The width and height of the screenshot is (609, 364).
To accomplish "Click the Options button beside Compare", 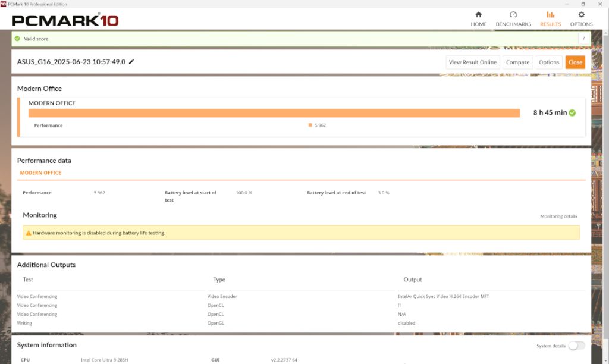I will 548,62.
